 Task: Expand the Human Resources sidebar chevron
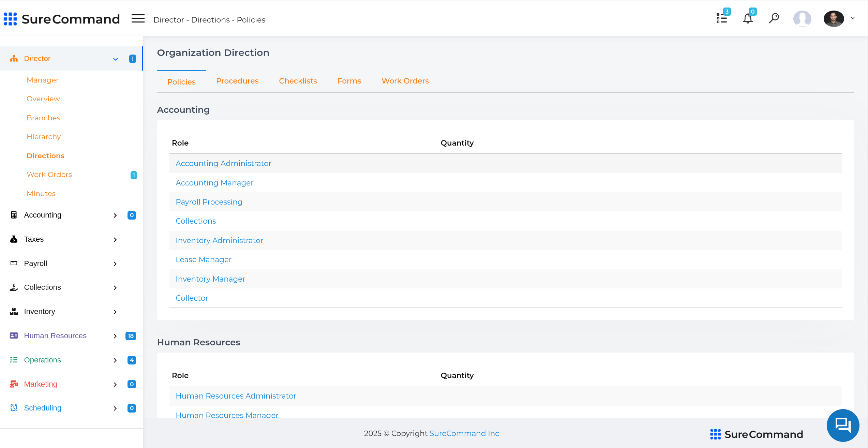(115, 336)
